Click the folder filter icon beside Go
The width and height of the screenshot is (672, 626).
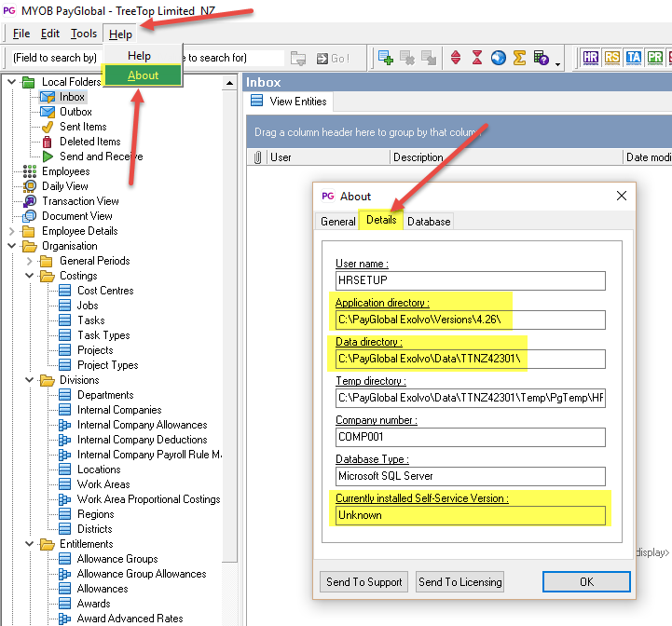tap(298, 58)
